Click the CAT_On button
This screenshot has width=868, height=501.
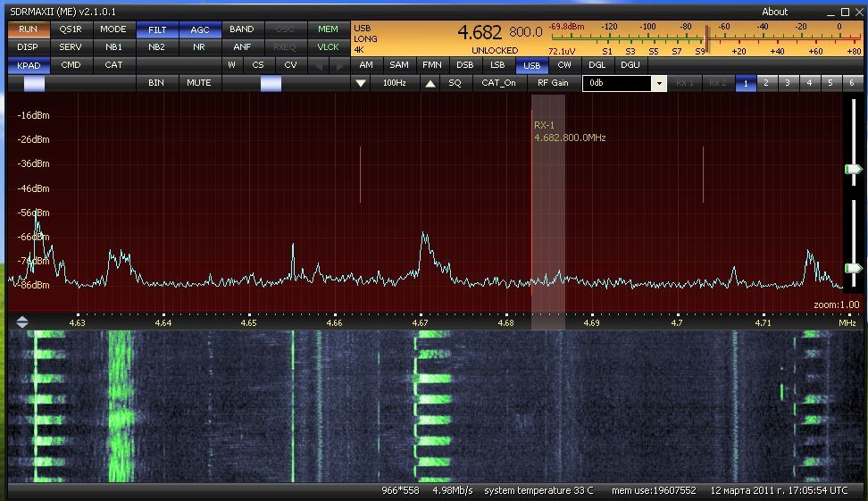pyautogui.click(x=498, y=83)
